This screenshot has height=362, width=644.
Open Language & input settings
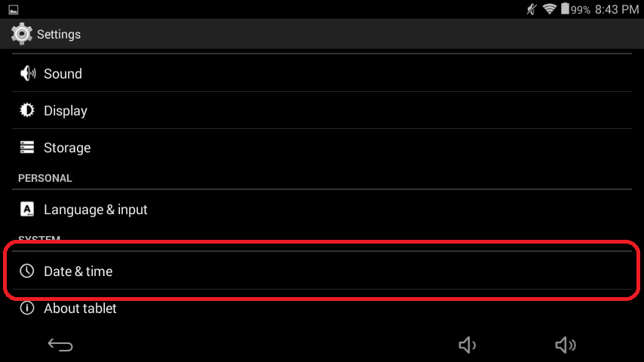pos(322,209)
